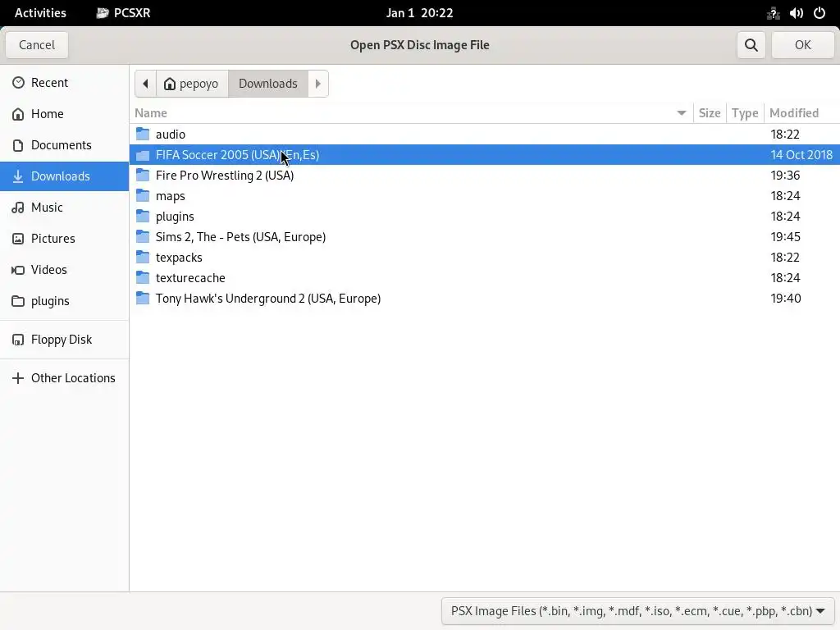Screen dimensions: 840x630
Task: Click the forward arrow in path bar
Action: pos(318,84)
